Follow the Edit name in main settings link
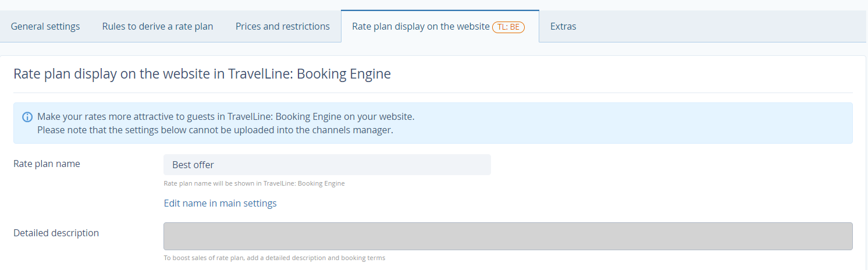The height and width of the screenshot is (270, 868). click(220, 203)
